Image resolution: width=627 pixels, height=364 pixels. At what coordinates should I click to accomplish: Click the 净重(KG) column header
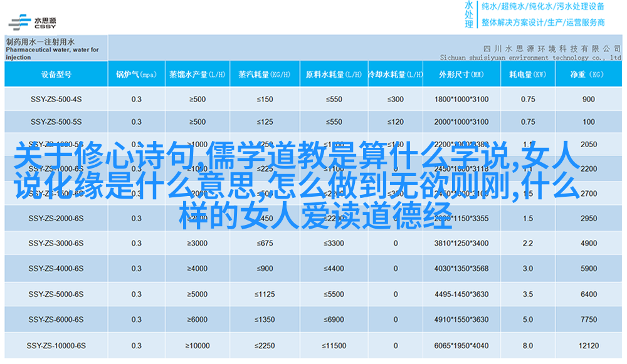tap(587, 75)
